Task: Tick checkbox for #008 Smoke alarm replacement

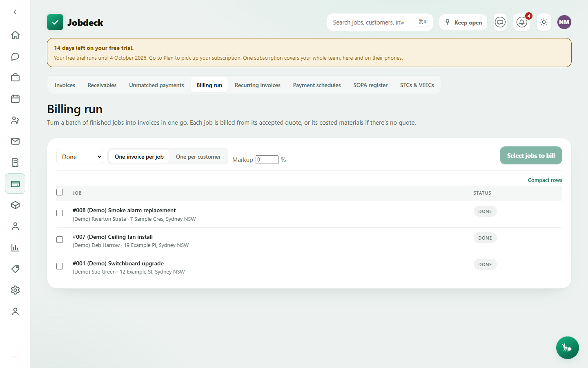Action: (x=60, y=213)
